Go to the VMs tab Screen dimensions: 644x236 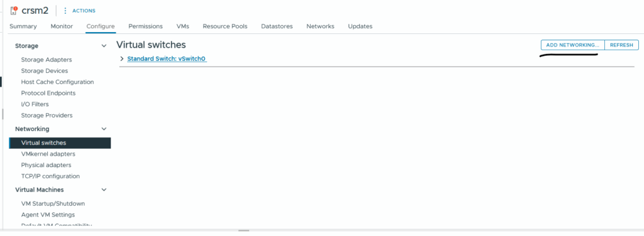click(183, 26)
